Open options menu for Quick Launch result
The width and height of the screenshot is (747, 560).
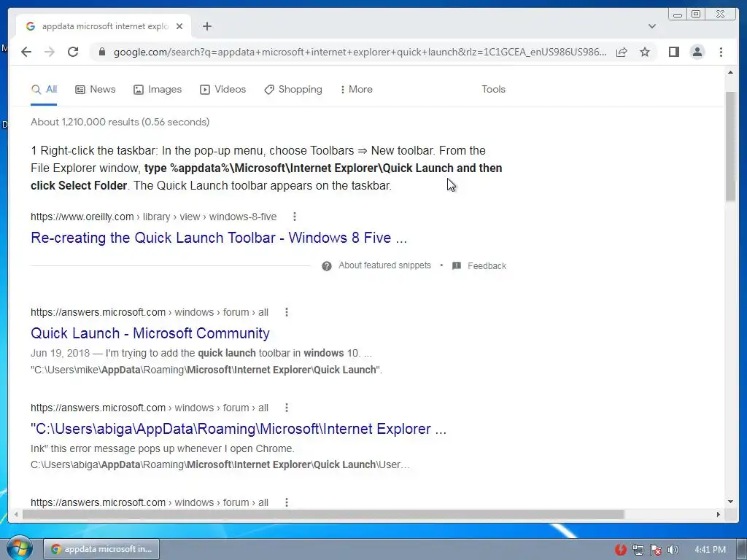coord(286,312)
